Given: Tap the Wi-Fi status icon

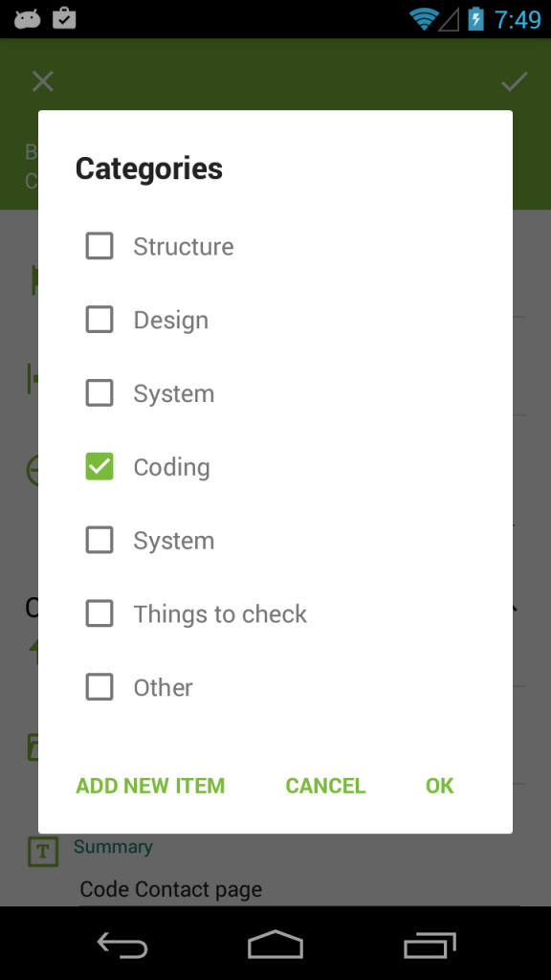Looking at the screenshot, I should coord(423,19).
